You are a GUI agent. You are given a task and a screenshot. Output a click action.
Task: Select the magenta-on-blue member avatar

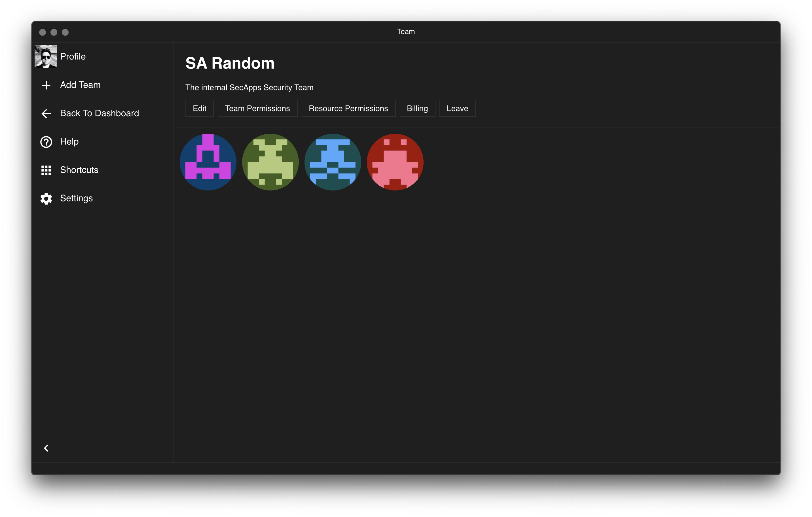[208, 162]
